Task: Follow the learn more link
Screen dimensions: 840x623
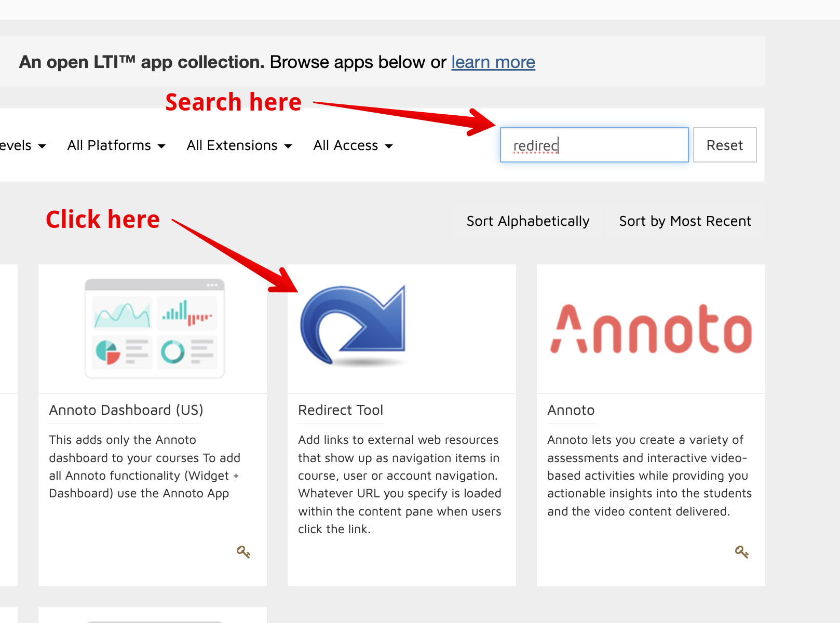Action: (x=493, y=62)
